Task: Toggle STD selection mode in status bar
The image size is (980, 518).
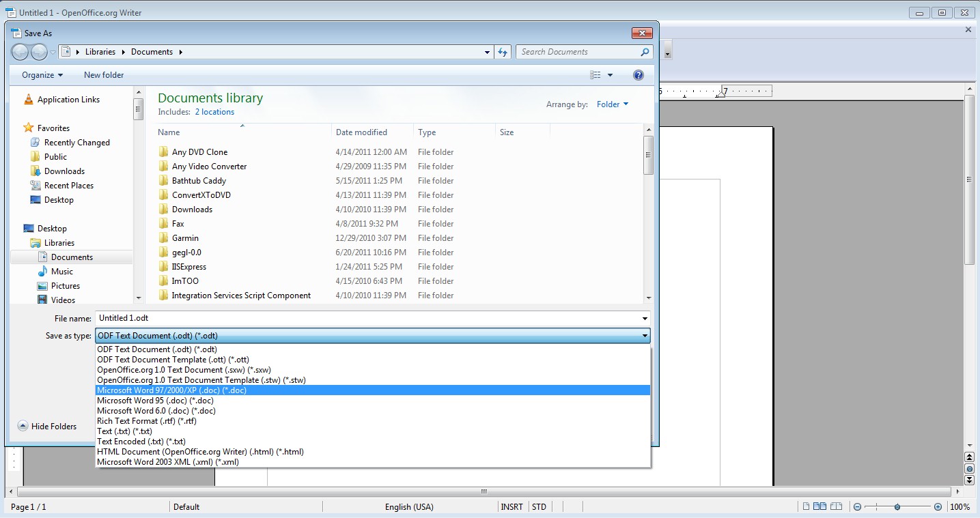Action: coord(539,507)
